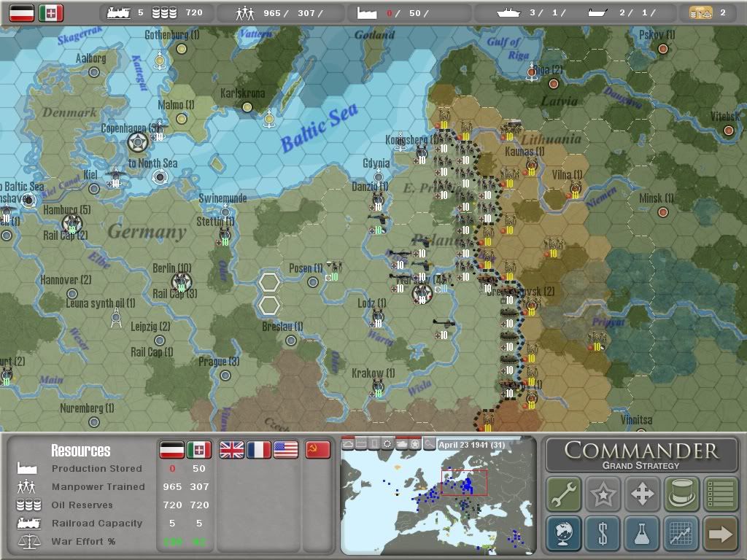
Task: Click the Aalborg city marker
Action: coord(94,72)
